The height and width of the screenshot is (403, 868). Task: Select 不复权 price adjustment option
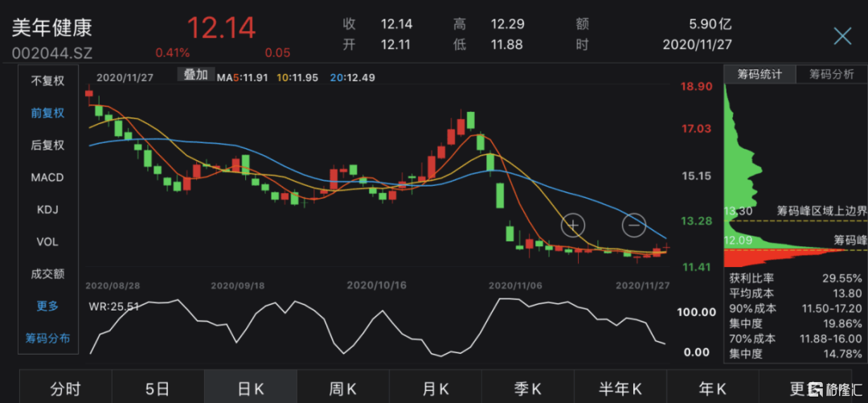click(47, 80)
